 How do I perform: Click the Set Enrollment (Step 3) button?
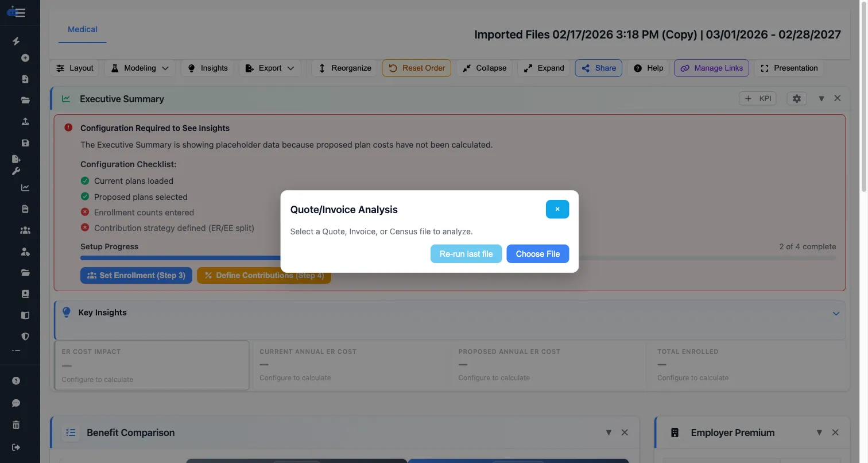point(136,275)
